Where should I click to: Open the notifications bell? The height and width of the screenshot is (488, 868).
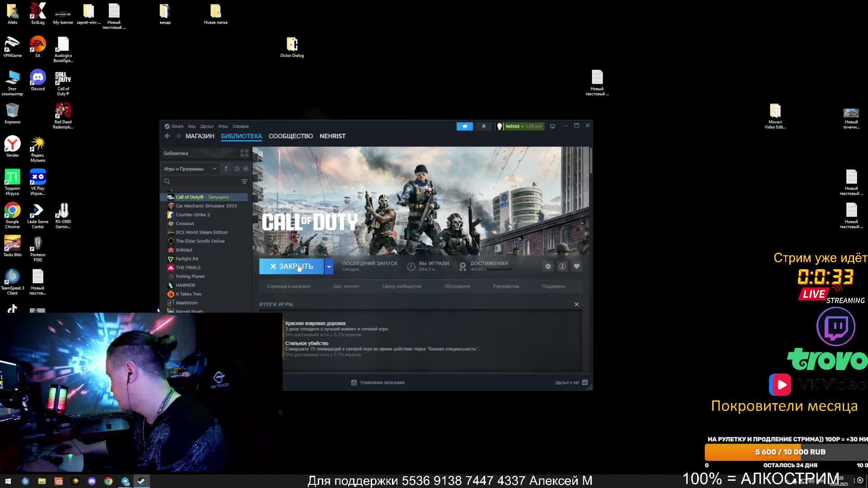click(483, 127)
